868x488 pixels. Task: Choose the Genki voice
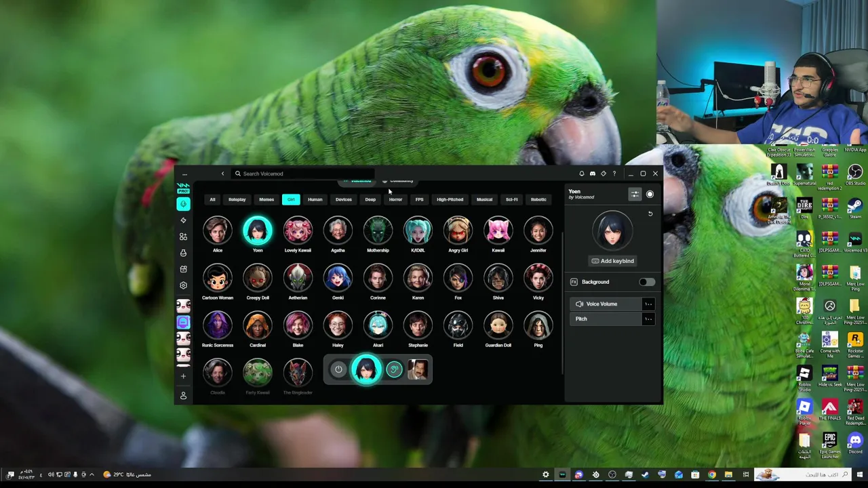(x=338, y=279)
